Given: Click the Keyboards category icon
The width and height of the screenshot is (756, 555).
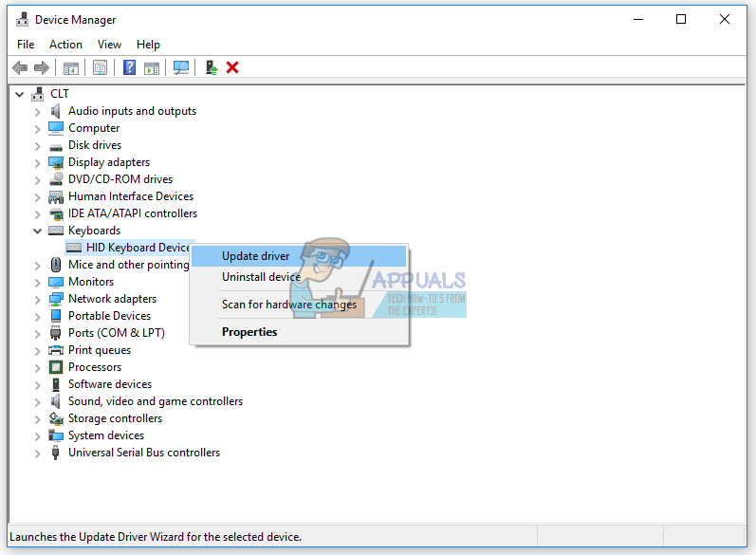Looking at the screenshot, I should click(x=56, y=231).
